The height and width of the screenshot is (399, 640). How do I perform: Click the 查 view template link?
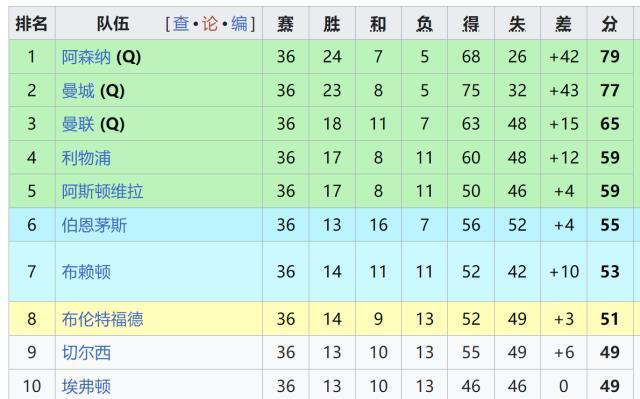[x=181, y=24]
